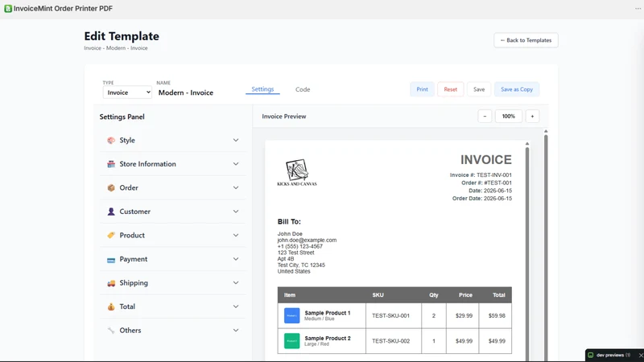The image size is (644, 362).
Task: Zoom out preview with minus button
Action: [485, 117]
